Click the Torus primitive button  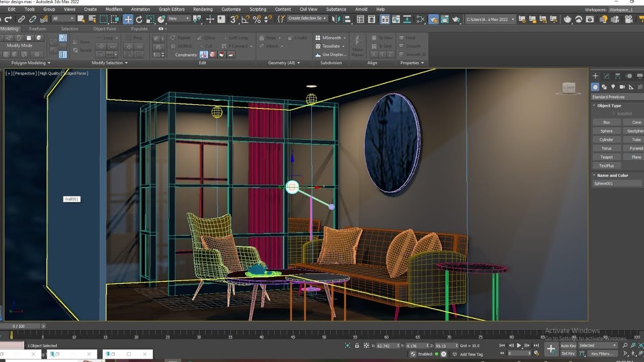(606, 148)
